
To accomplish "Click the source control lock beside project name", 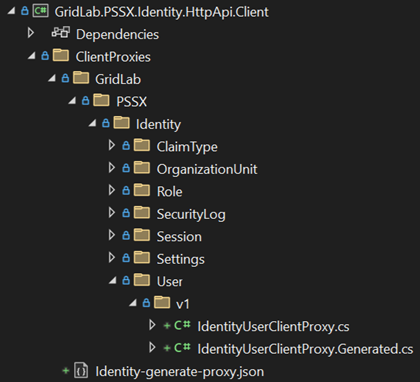I will (x=25, y=11).
